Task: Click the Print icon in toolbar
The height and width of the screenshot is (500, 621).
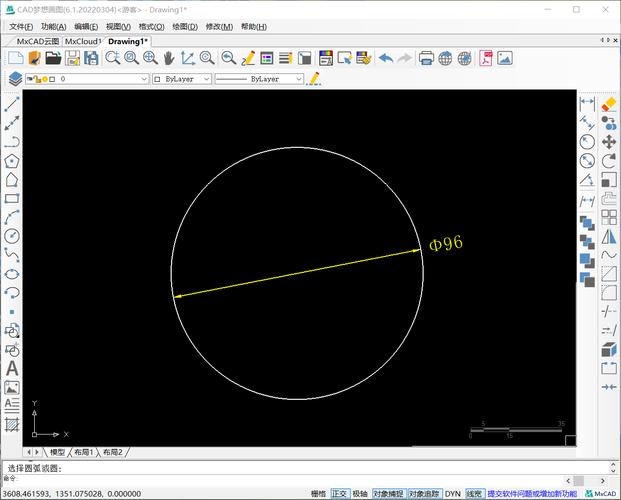Action: point(427,58)
